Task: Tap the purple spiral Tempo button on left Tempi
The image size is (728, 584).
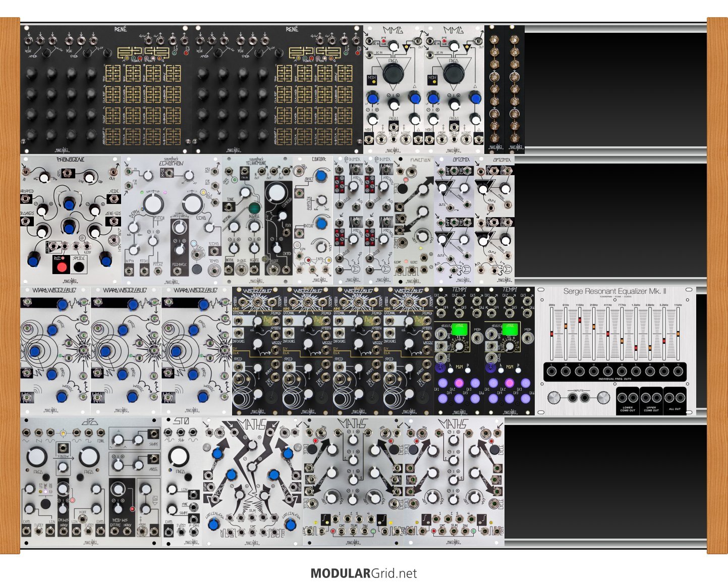Action: [439, 368]
